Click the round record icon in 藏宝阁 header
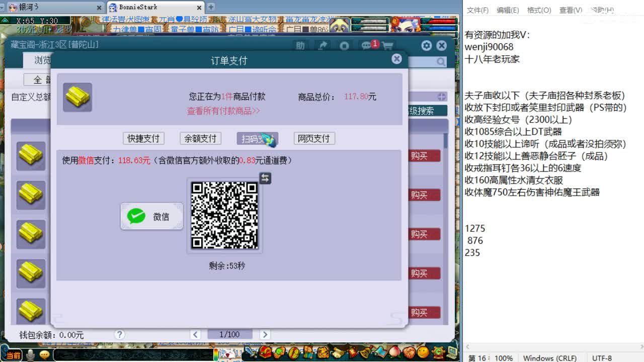Viewport: 644px width, 362px height. [344, 46]
